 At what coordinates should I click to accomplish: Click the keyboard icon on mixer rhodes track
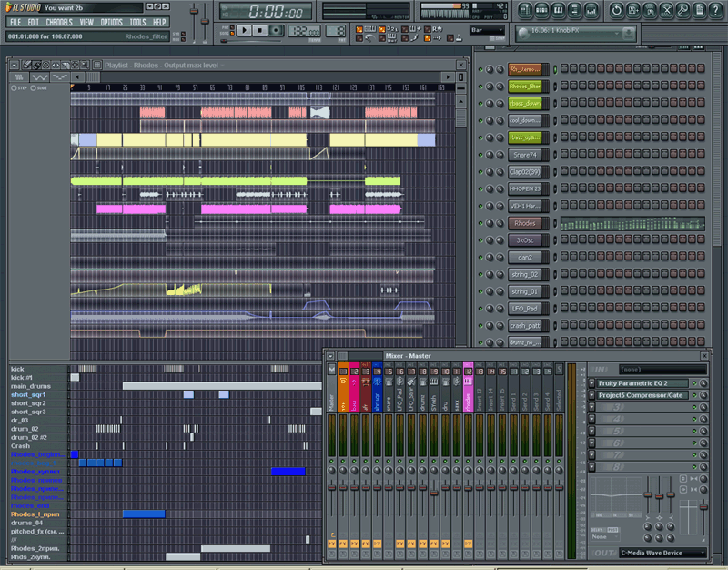tap(468, 382)
